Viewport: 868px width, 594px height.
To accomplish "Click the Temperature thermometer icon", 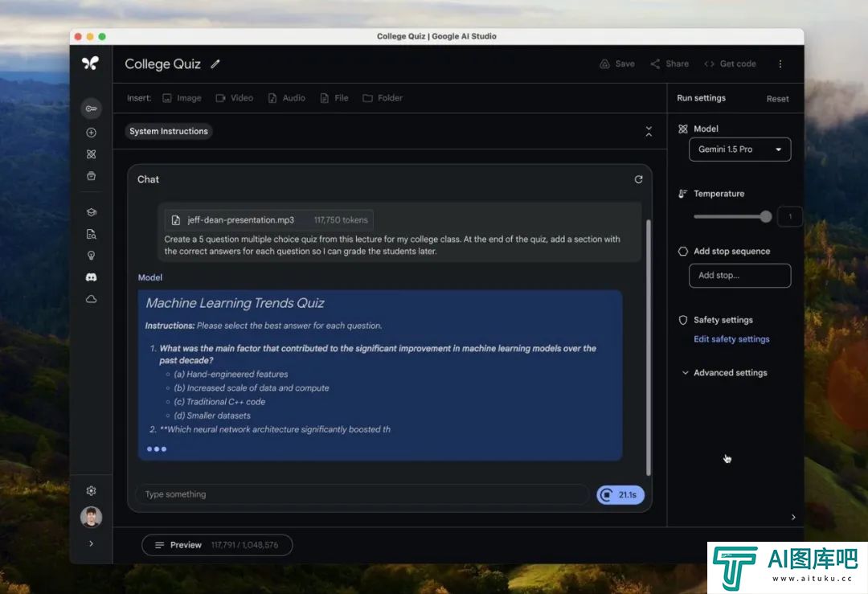I will click(x=683, y=194).
